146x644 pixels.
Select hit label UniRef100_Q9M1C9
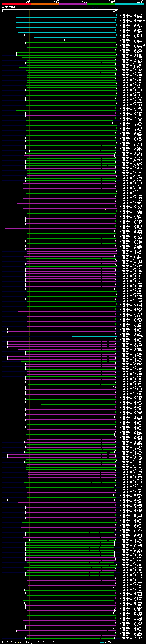[x=131, y=203]
